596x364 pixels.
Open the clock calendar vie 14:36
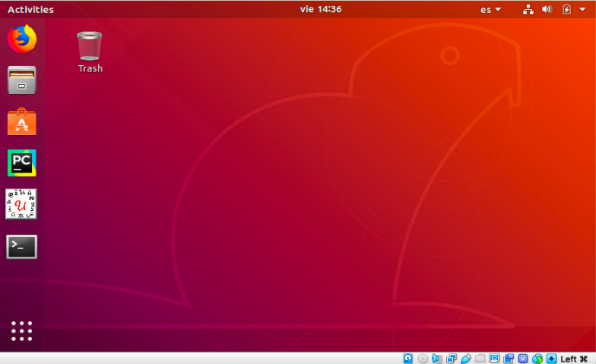[x=320, y=9]
